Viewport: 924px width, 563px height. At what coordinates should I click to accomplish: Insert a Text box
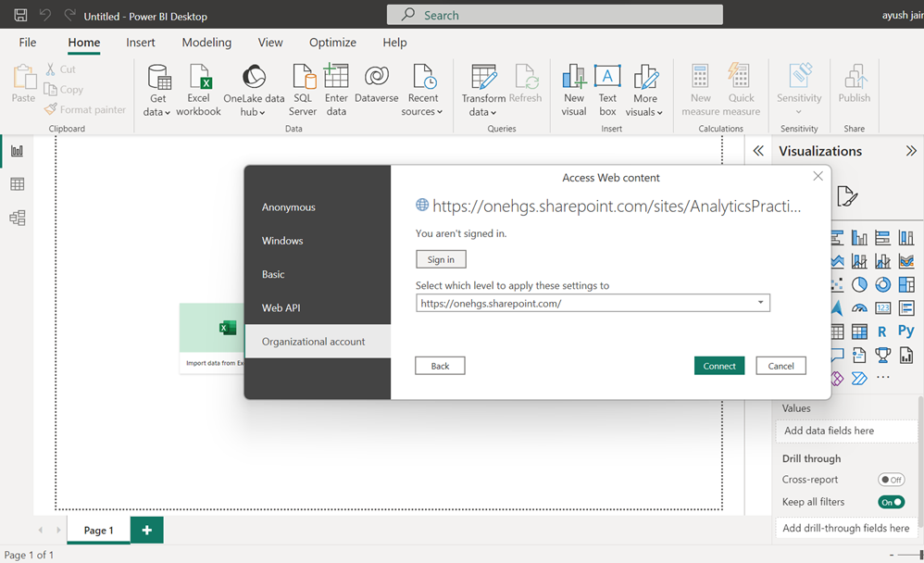point(607,90)
